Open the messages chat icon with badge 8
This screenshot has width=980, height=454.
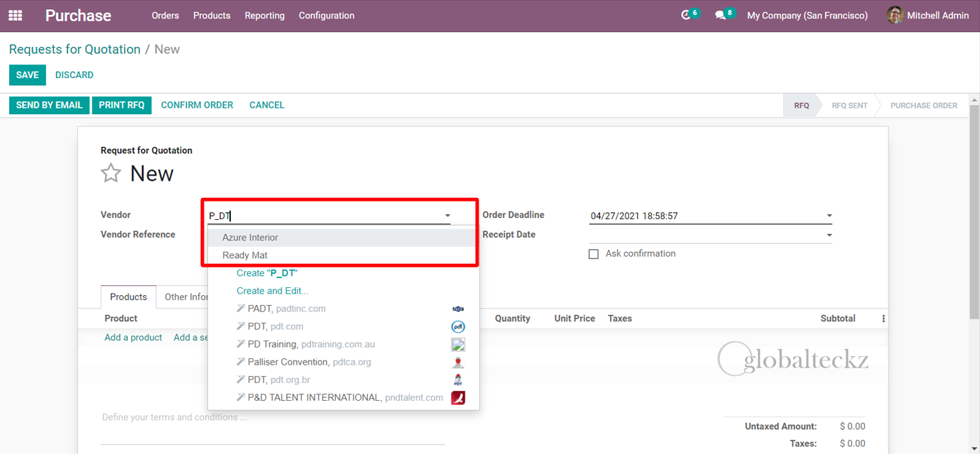pos(720,15)
